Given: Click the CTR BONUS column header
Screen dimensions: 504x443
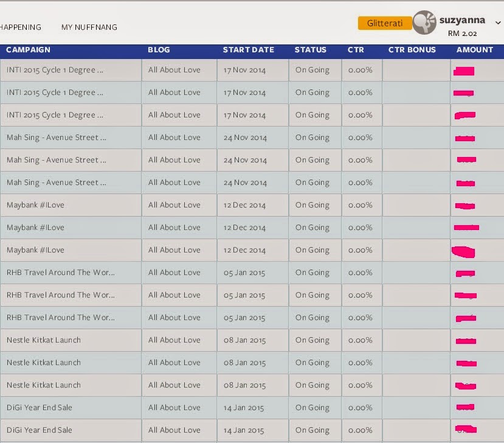Looking at the screenshot, I should pyautogui.click(x=412, y=50).
